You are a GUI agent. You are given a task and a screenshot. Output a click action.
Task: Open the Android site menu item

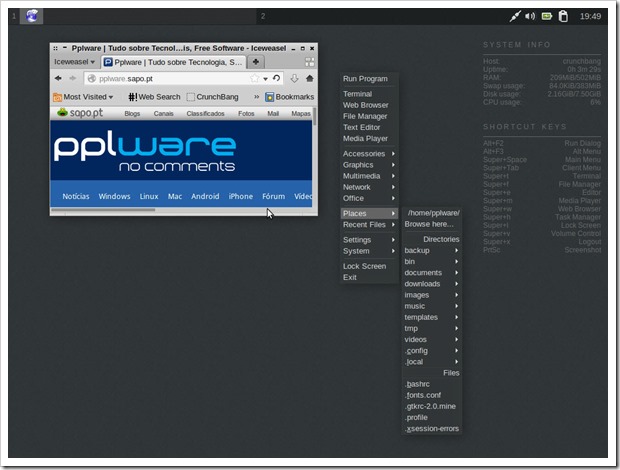click(205, 196)
